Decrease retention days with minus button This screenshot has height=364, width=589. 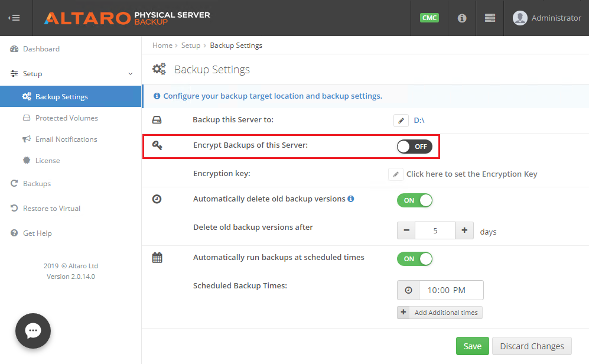point(406,230)
